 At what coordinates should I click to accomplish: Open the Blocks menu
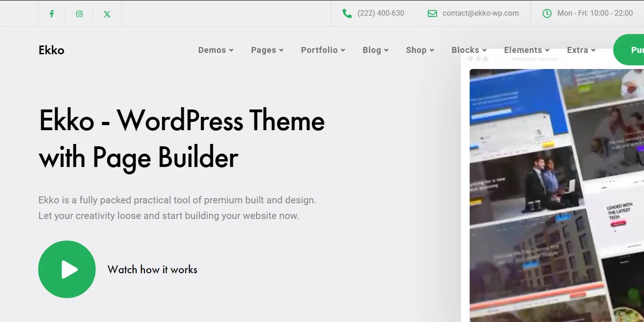[469, 50]
